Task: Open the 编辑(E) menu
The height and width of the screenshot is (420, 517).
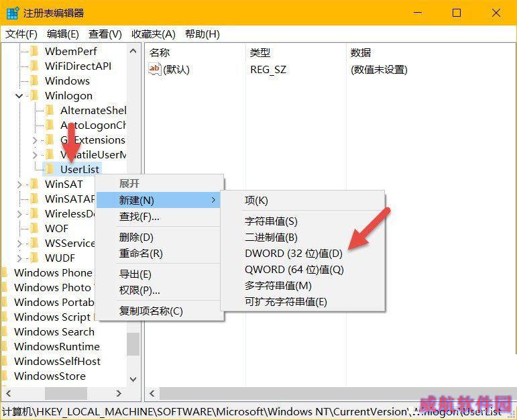Action: [62, 34]
